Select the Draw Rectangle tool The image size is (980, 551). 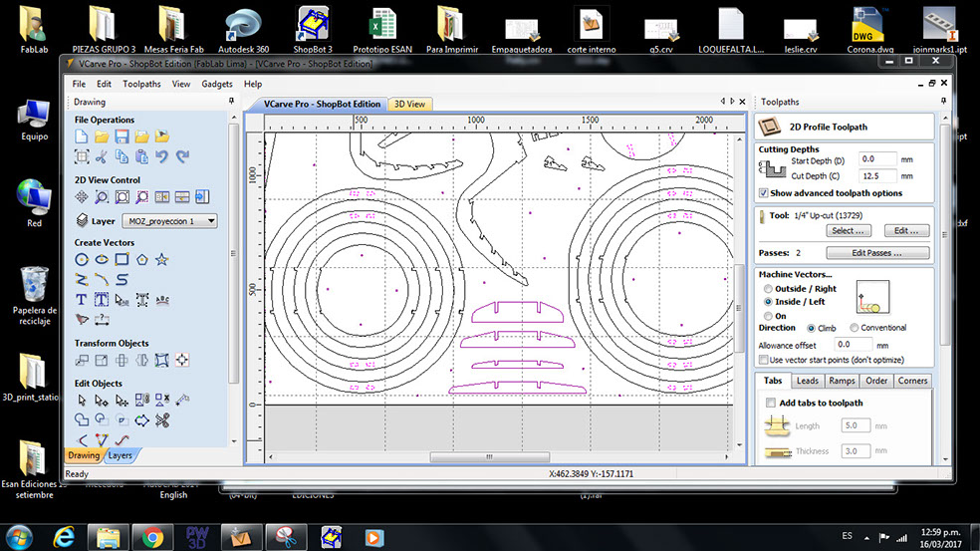tap(122, 259)
